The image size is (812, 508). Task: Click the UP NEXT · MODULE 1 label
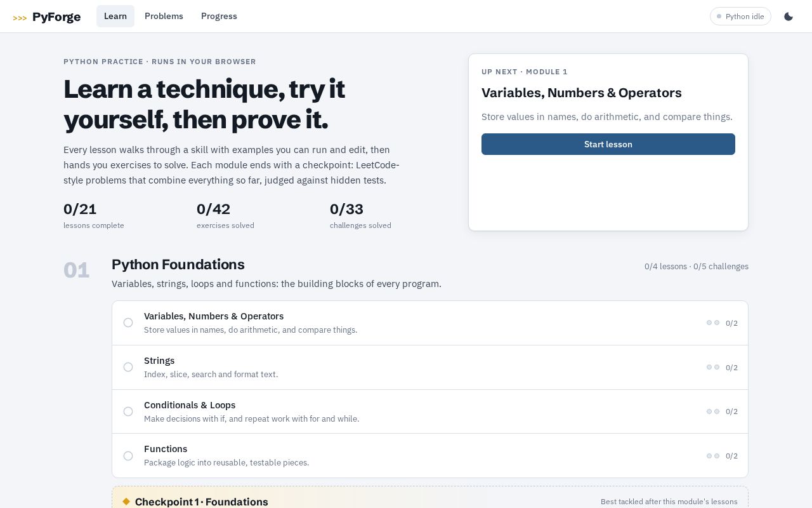[525, 72]
